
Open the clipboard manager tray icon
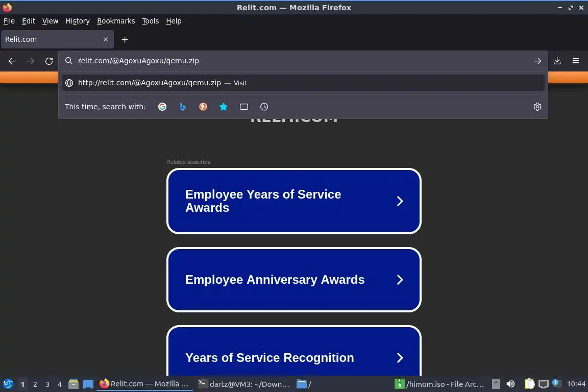click(x=529, y=384)
